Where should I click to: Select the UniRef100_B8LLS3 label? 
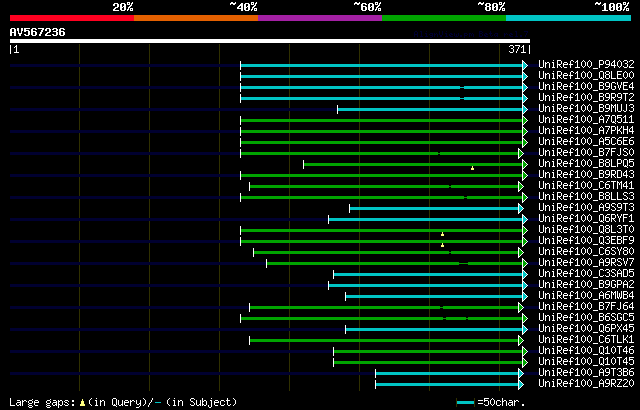pos(586,197)
